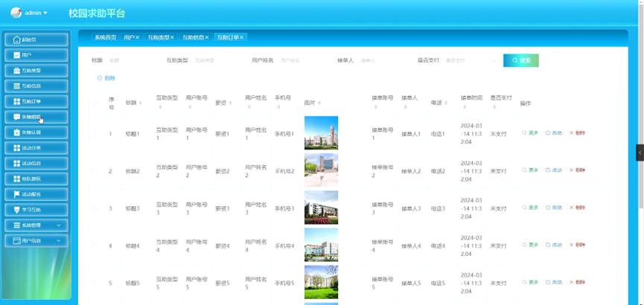Click the 更多 magnifier in row 4
644x305 pixels.
coord(524,245)
